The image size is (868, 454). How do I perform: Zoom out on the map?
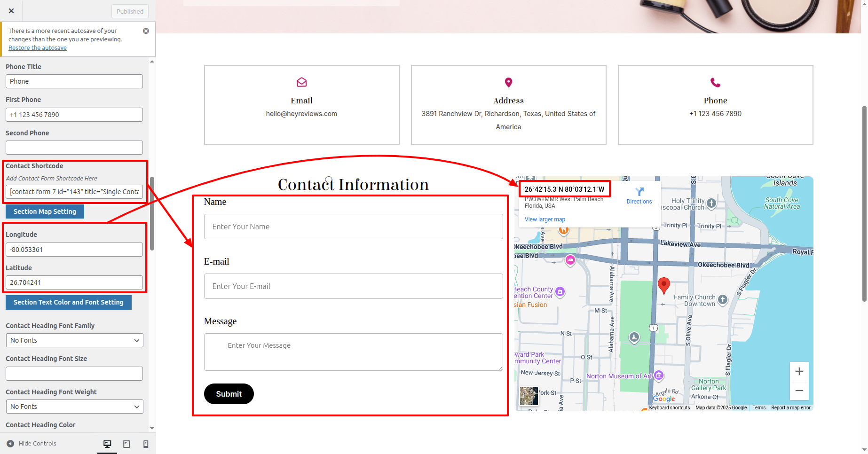799,391
